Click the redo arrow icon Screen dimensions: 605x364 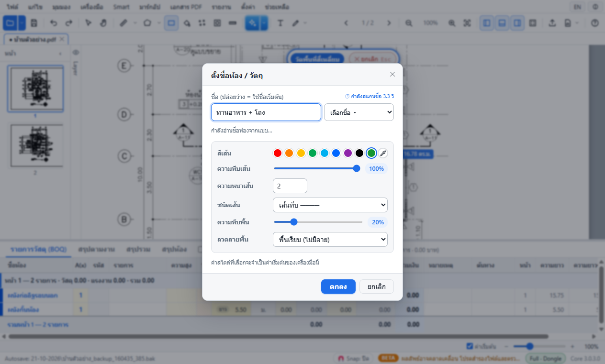69,23
